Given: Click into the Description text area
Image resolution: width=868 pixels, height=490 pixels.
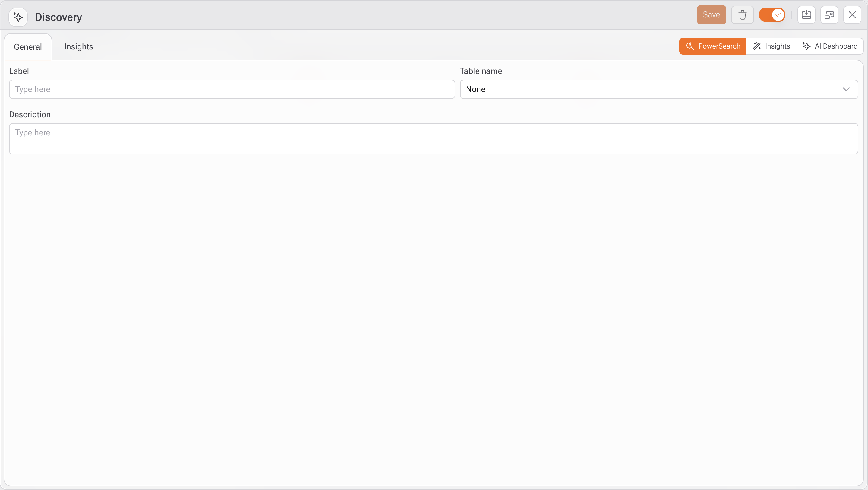Looking at the screenshot, I should click(x=433, y=139).
